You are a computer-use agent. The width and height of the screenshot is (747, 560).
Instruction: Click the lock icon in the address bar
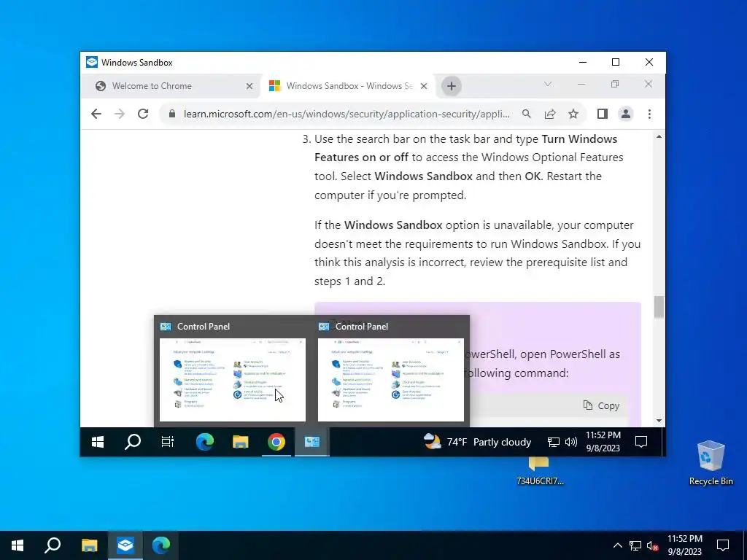click(x=172, y=114)
